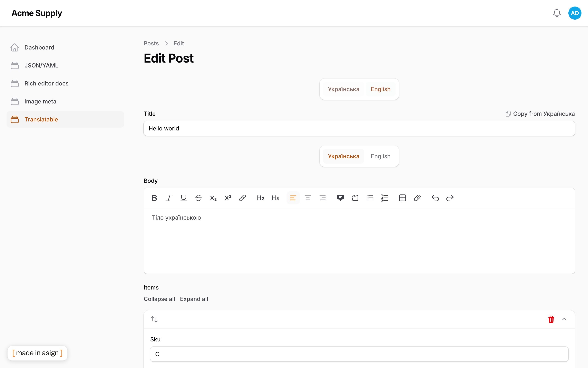Viewport: 588px width, 368px height.
Task: Set heading level H3
Action: pos(275,198)
